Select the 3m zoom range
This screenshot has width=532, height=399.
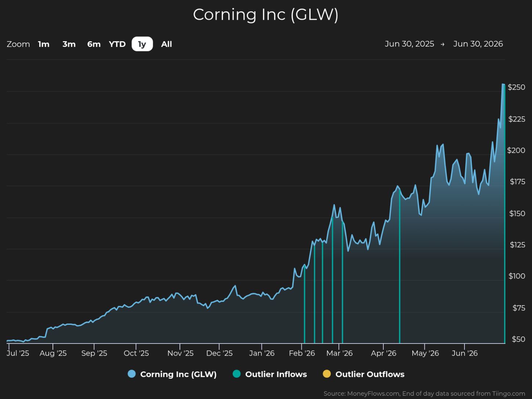point(69,44)
